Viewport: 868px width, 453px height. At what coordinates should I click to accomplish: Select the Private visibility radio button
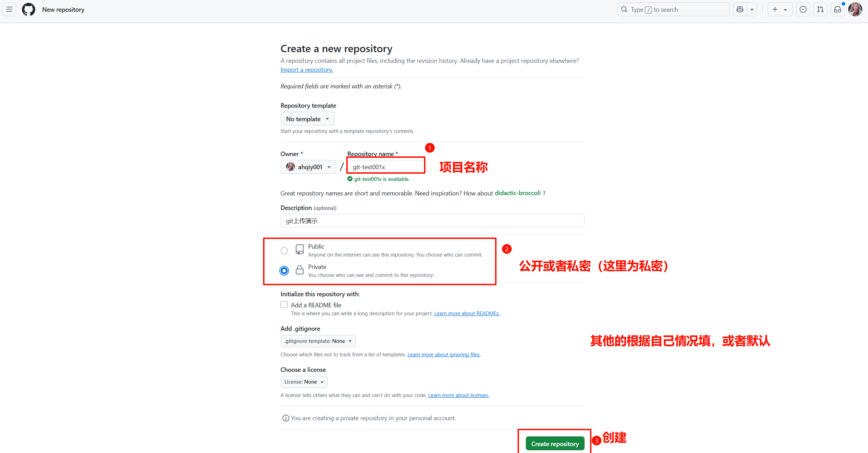point(284,271)
